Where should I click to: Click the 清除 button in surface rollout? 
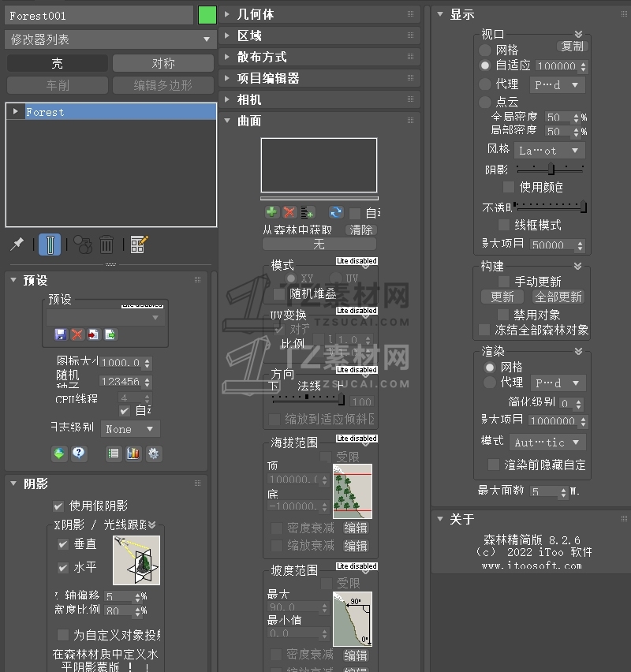coord(361,230)
